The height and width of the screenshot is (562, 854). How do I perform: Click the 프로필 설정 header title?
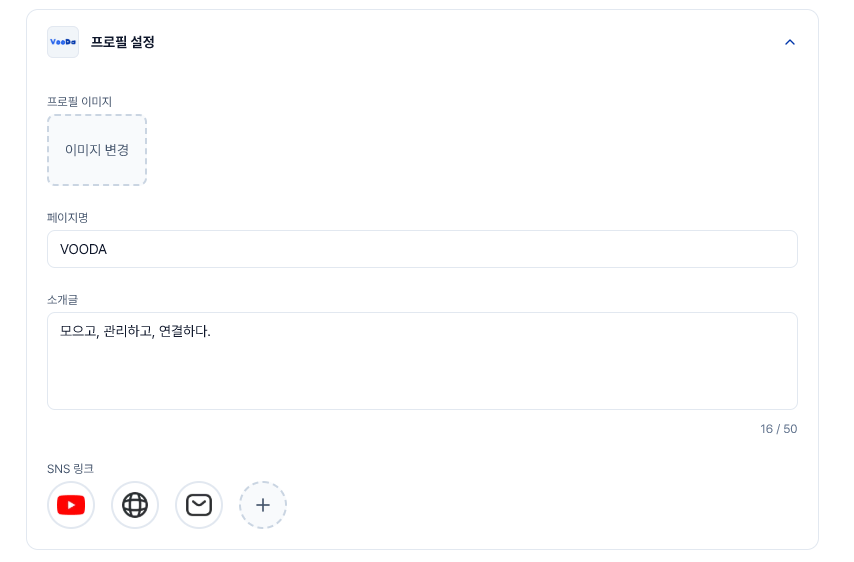(x=123, y=42)
